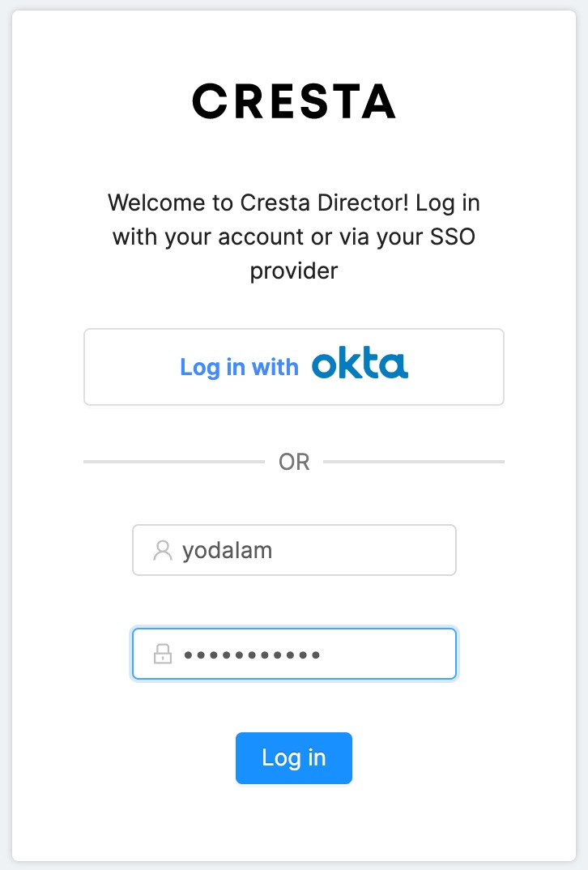Image resolution: width=588 pixels, height=870 pixels.
Task: Place cursor on the yodalam username text
Action: coord(228,550)
